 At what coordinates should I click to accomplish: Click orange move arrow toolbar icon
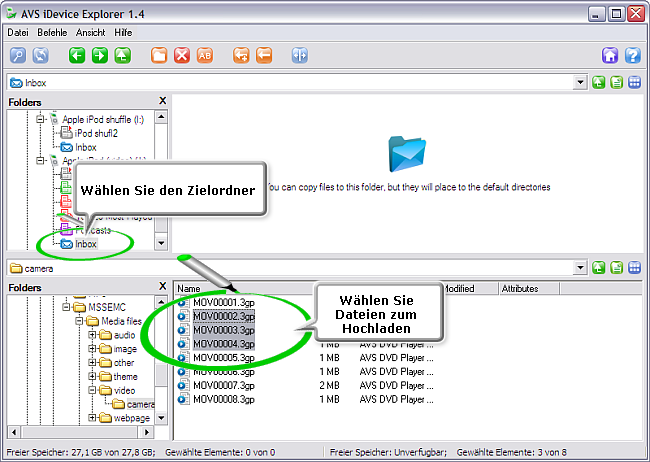pos(264,55)
